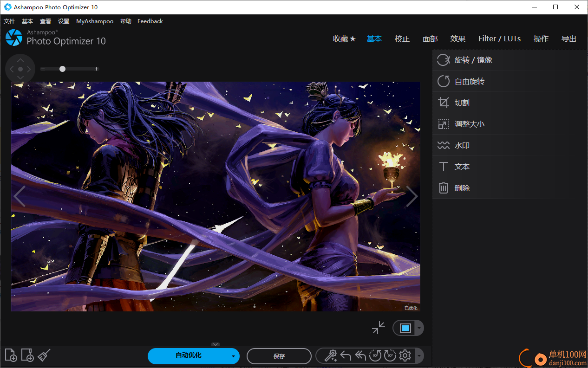Open the 文件 menu
The height and width of the screenshot is (368, 588).
coord(9,21)
